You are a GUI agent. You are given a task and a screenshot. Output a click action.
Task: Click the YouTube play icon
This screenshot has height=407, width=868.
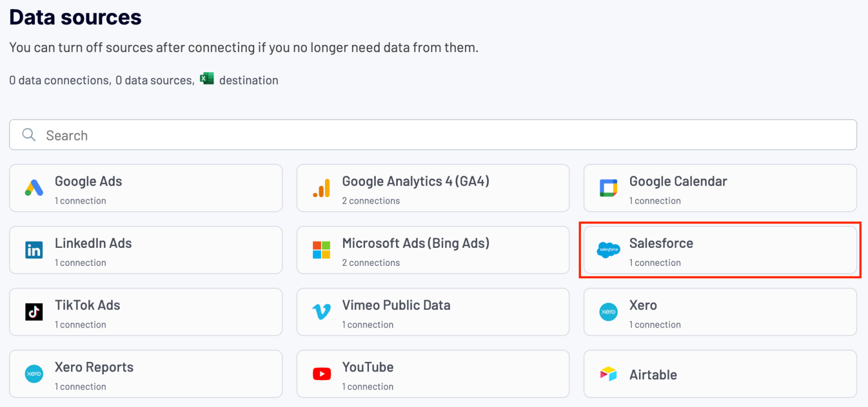click(321, 374)
